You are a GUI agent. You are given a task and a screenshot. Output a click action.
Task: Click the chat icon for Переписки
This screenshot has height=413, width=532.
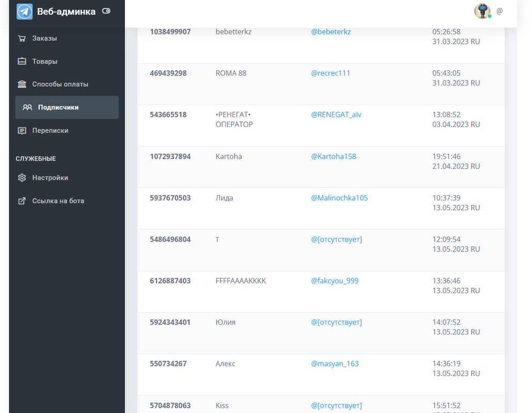coord(22,131)
